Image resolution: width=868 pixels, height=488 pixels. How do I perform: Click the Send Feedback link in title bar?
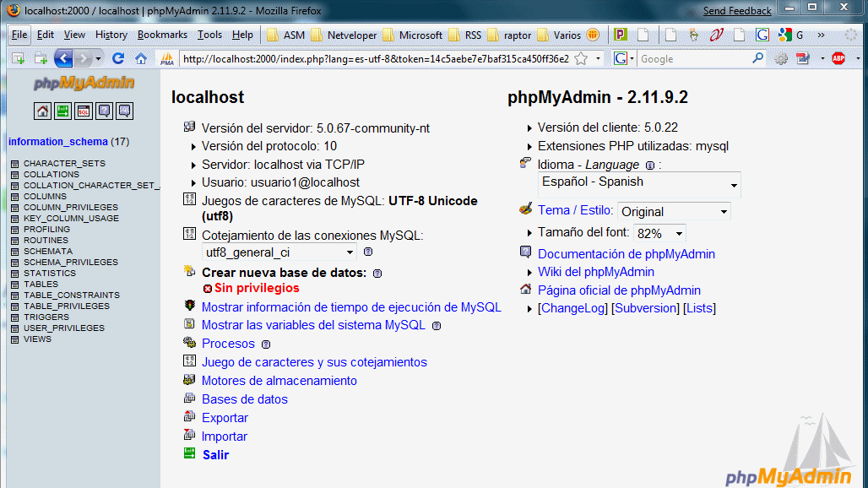pyautogui.click(x=737, y=10)
